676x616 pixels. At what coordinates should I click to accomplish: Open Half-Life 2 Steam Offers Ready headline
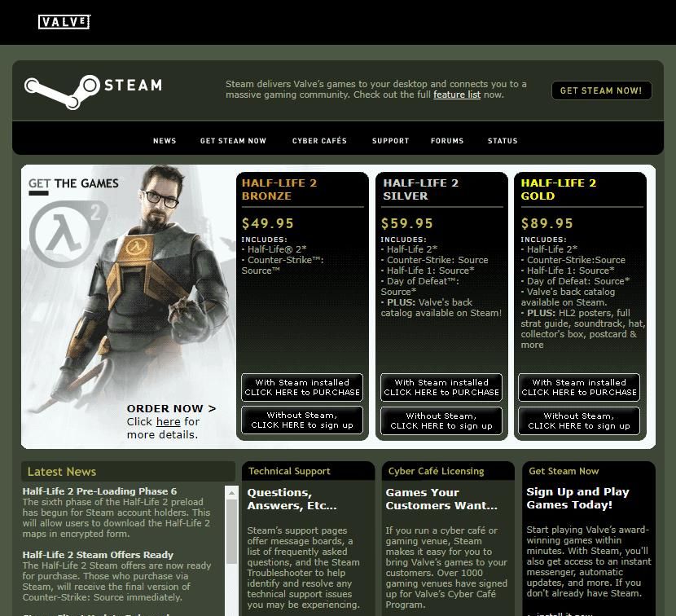[98, 555]
